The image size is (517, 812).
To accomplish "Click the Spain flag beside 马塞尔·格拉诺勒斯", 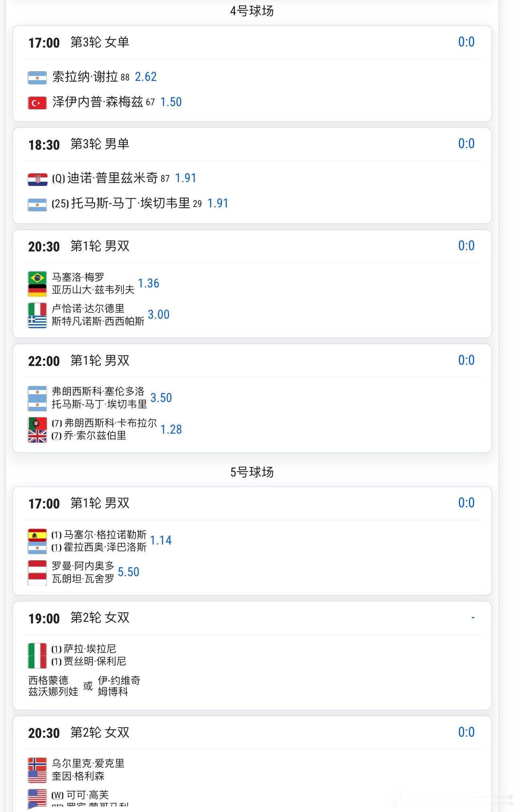I will (x=37, y=535).
